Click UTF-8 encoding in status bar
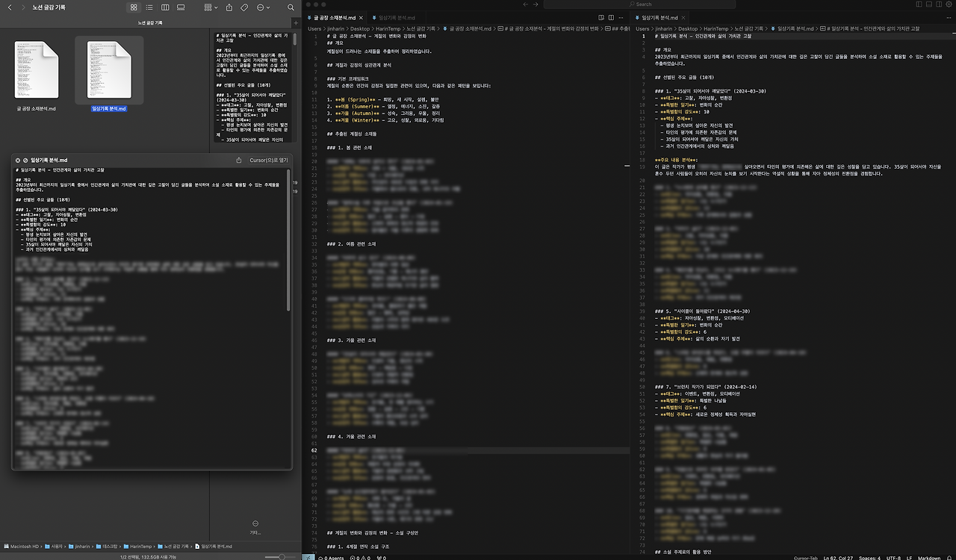 (x=895, y=557)
